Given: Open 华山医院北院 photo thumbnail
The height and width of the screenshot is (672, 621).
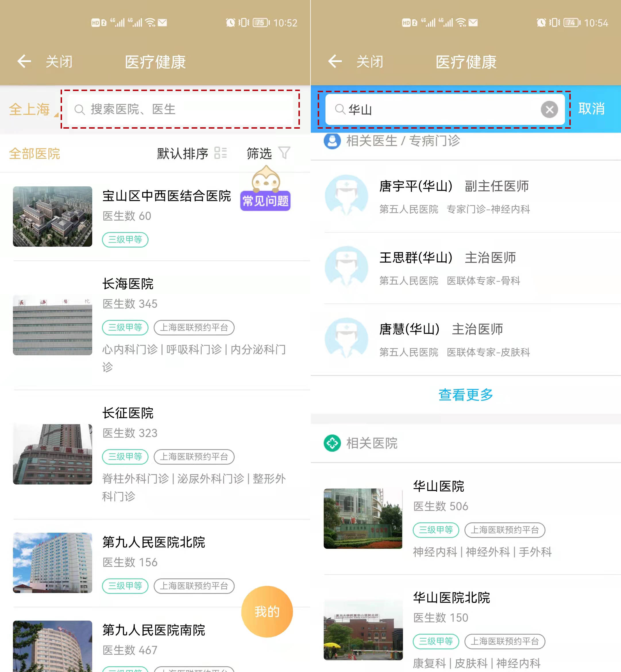Looking at the screenshot, I should [x=363, y=630].
